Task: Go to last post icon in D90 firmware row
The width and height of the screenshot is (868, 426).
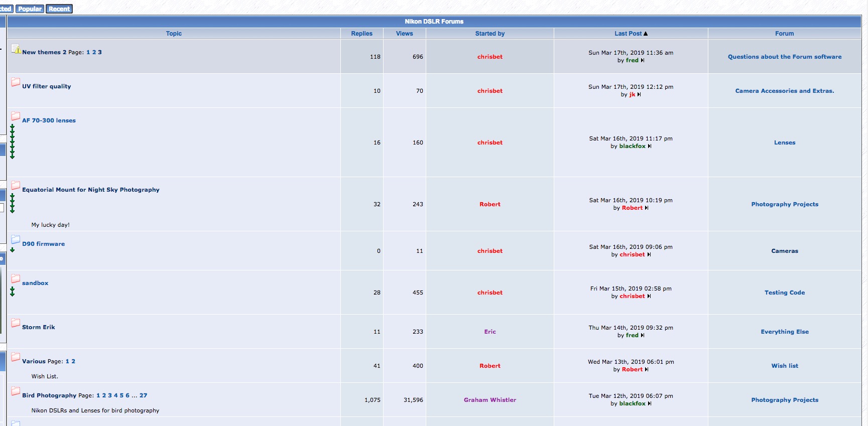Action: click(649, 254)
